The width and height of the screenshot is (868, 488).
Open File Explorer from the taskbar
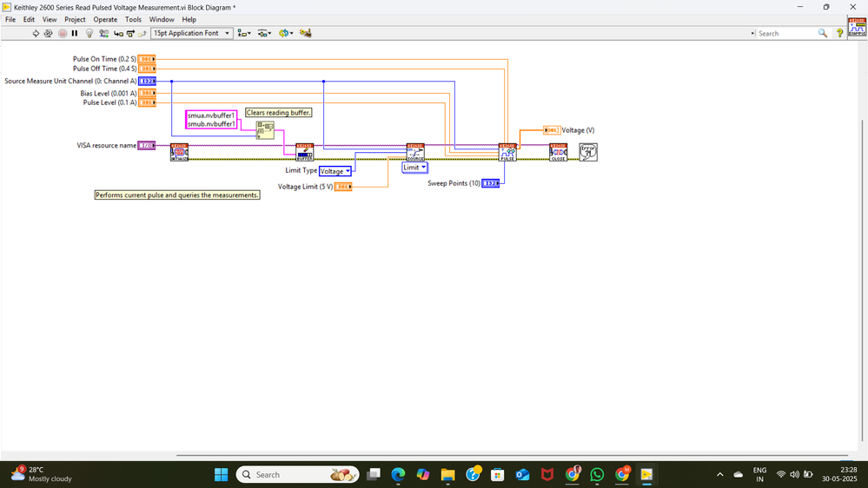point(447,475)
